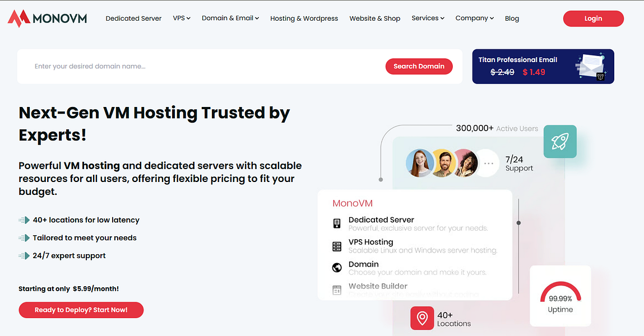
Task: Click the rocket icon tile
Action: coord(560,142)
